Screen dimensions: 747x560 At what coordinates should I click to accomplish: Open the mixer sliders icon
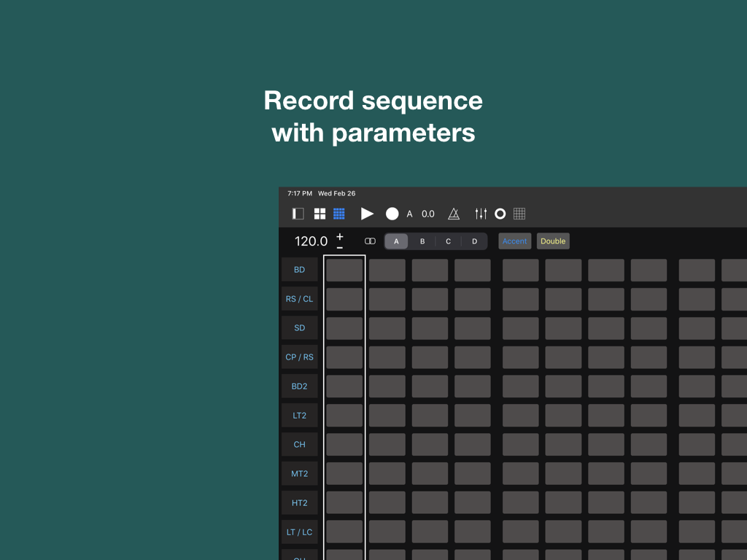[x=481, y=214]
